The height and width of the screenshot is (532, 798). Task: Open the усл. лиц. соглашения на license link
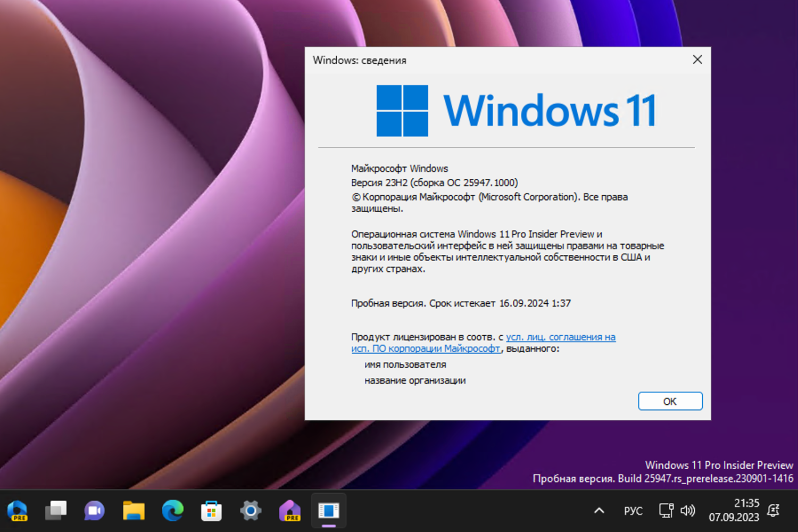[561, 337]
